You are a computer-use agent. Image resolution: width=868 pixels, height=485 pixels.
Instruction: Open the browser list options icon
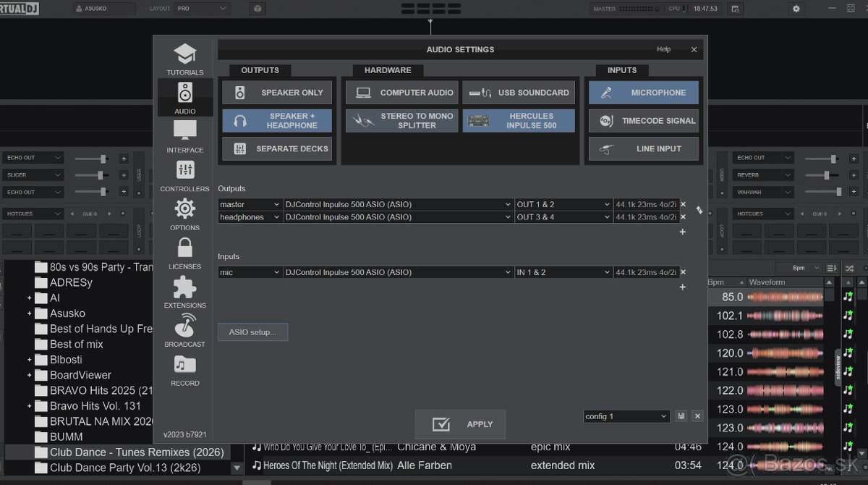[x=832, y=268]
